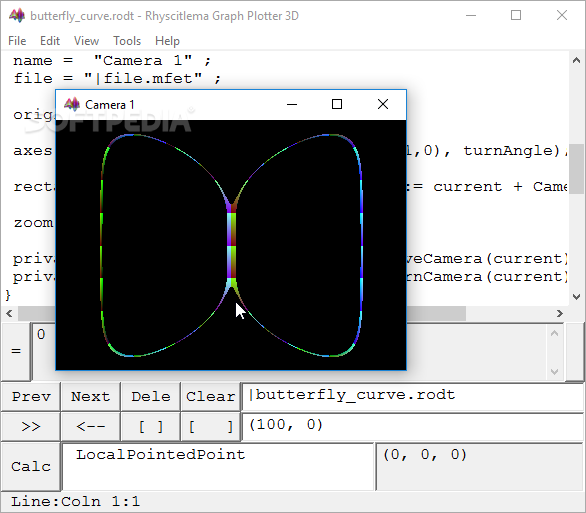Click the Camera 1 window app icon
Image resolution: width=586 pixels, height=513 pixels.
pos(72,104)
